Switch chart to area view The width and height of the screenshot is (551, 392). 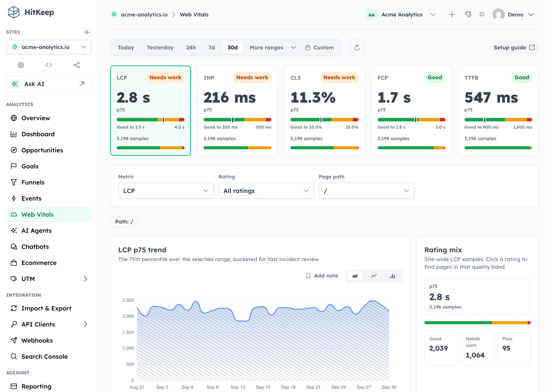pos(355,276)
